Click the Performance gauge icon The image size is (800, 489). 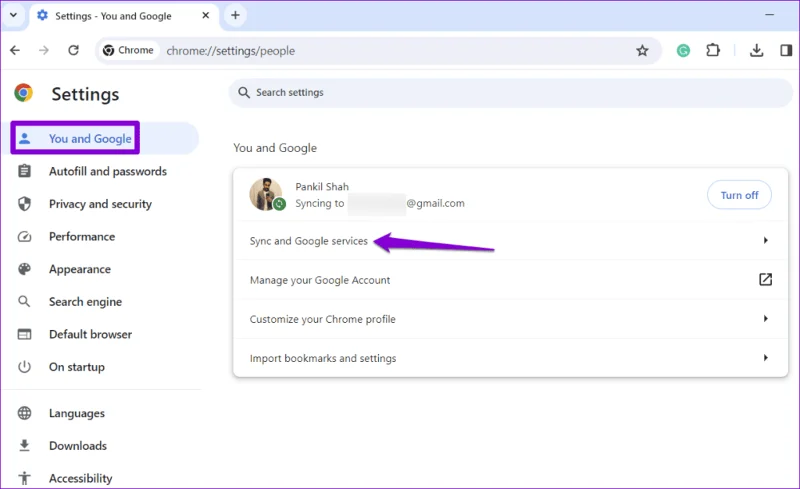(24, 236)
